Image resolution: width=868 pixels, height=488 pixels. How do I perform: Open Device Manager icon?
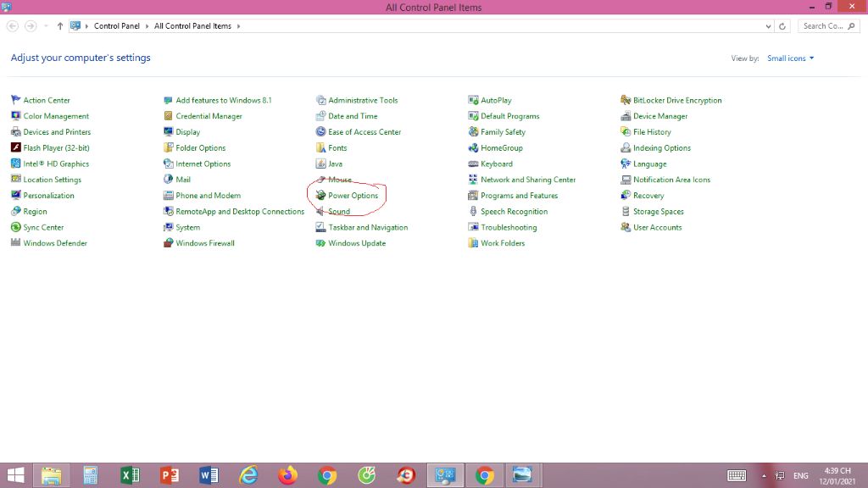(x=626, y=116)
